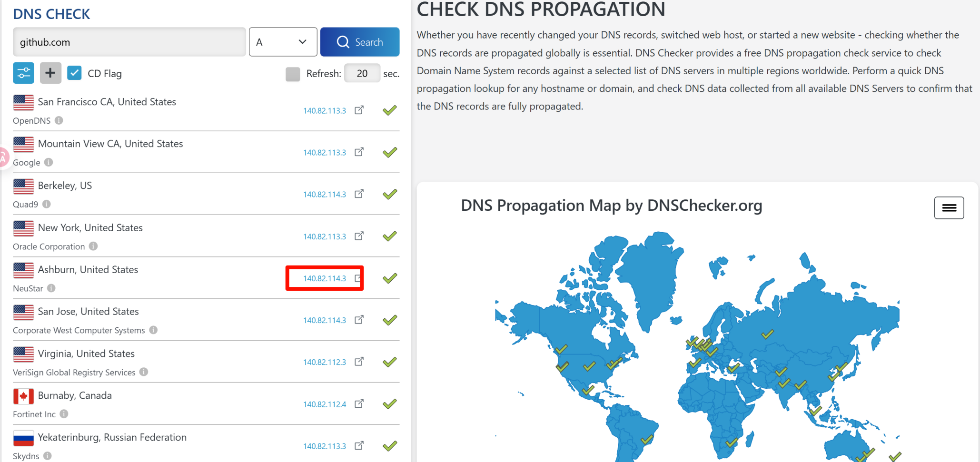Image resolution: width=980 pixels, height=462 pixels.
Task: Click the United States flag beside Berkeley, US
Action: (x=23, y=187)
